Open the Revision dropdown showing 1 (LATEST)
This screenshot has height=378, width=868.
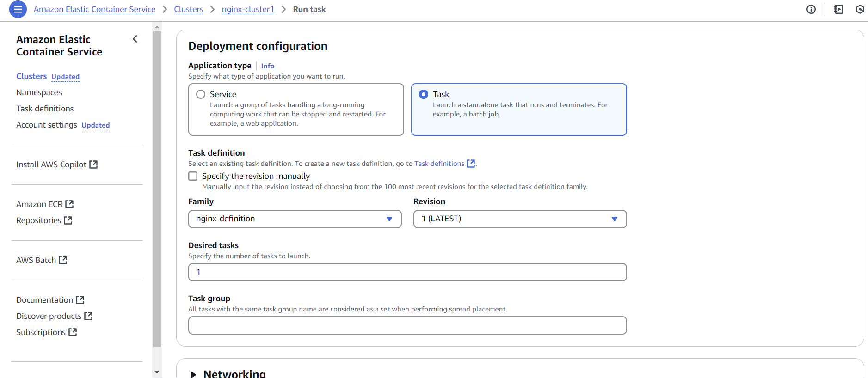pos(520,219)
